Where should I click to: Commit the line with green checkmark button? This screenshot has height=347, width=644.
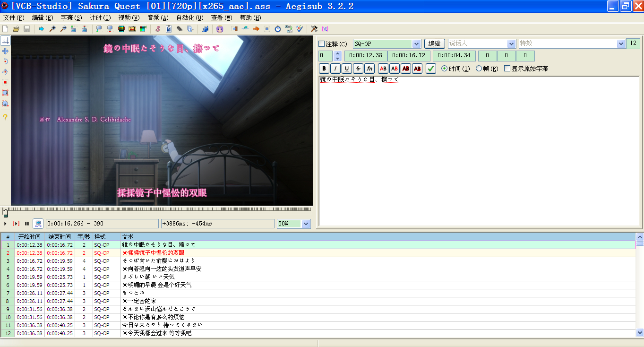(x=430, y=69)
